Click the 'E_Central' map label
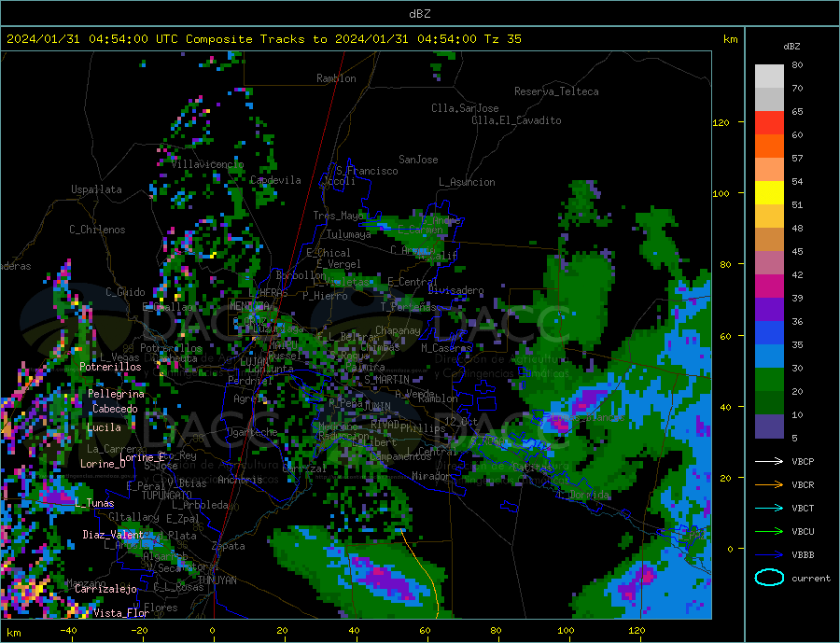The height and width of the screenshot is (643, 840). [413, 282]
